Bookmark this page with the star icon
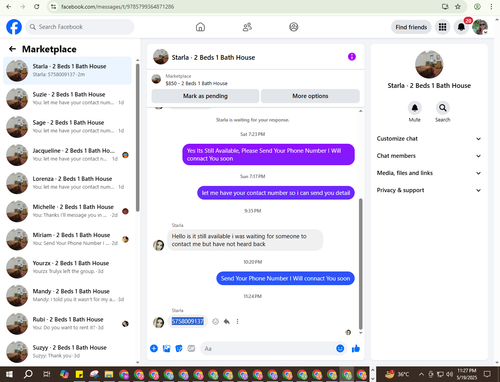 click(x=458, y=7)
